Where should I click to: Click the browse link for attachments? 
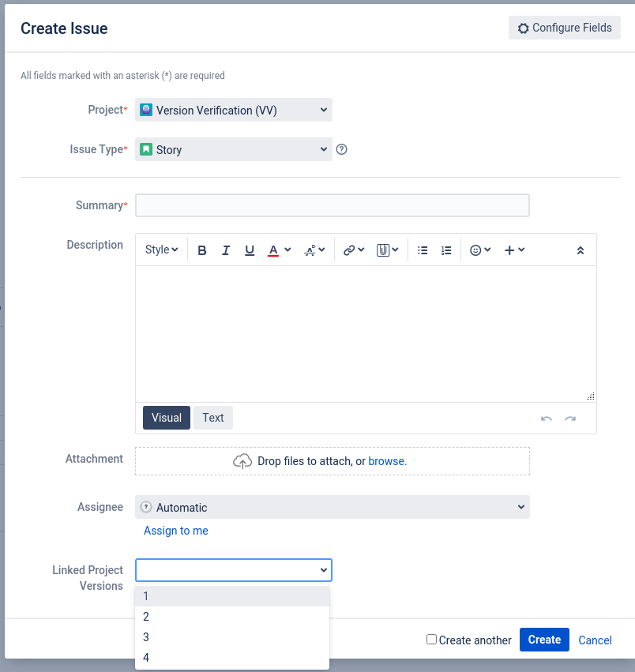coord(388,461)
